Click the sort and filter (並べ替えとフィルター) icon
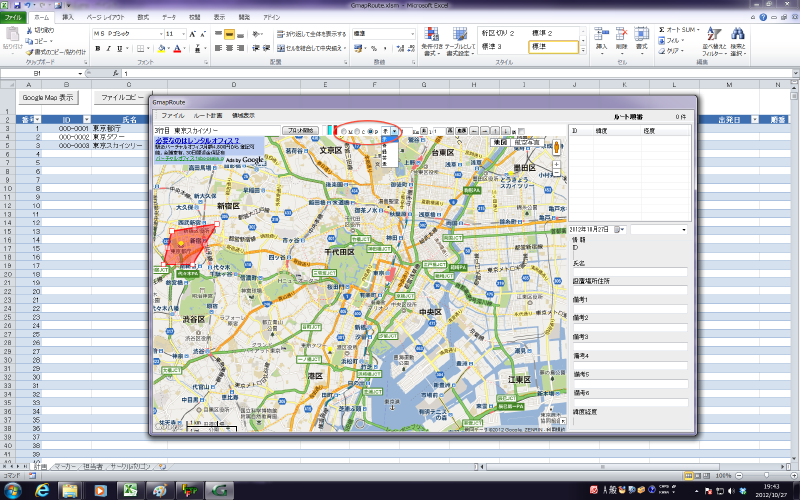Viewport: 800px width, 500px height. [x=714, y=35]
